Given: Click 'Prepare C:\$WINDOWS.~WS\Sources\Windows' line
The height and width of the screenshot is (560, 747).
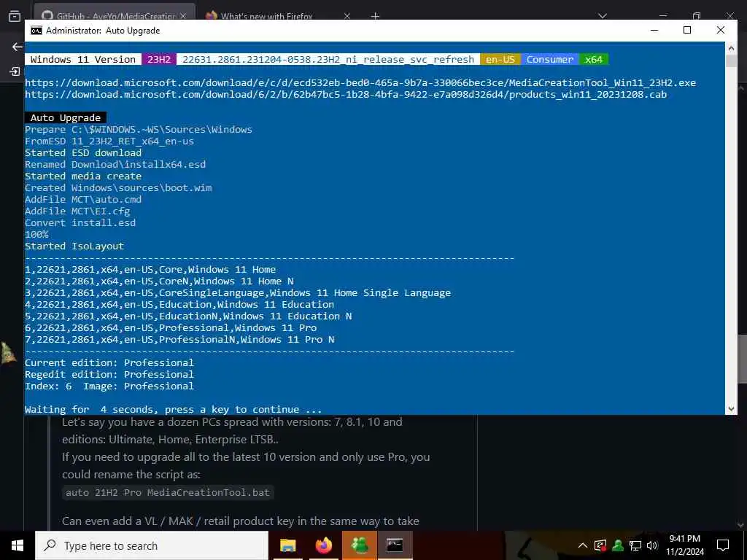Looking at the screenshot, I should (139, 130).
